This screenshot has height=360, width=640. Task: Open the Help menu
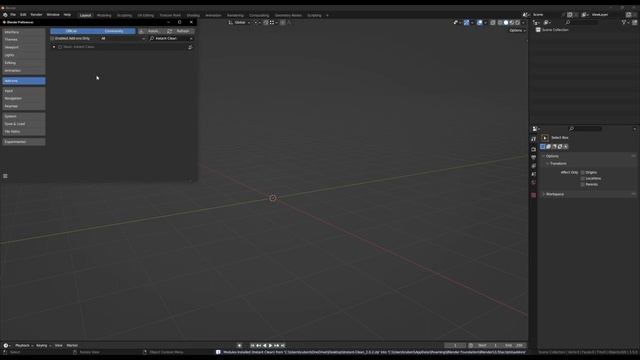[67, 15]
